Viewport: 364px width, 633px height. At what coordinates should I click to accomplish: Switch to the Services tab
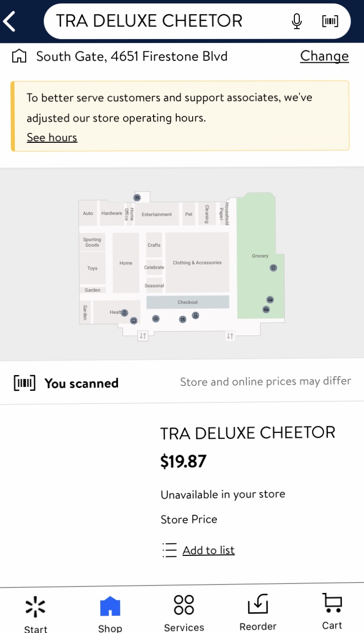[x=184, y=612]
